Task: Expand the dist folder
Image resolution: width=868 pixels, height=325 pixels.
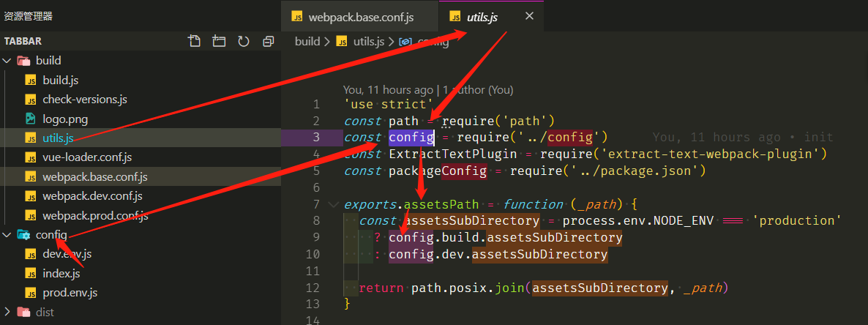Action: point(6,313)
